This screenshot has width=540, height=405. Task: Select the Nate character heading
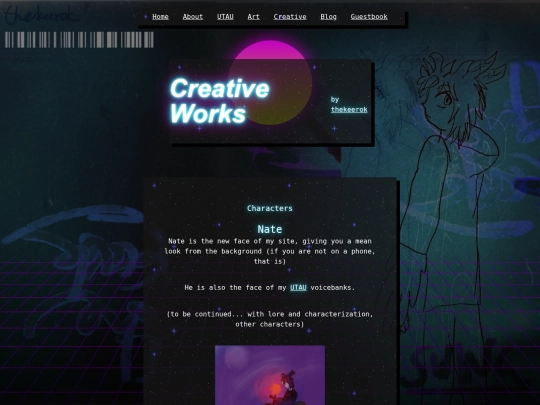coord(270,229)
